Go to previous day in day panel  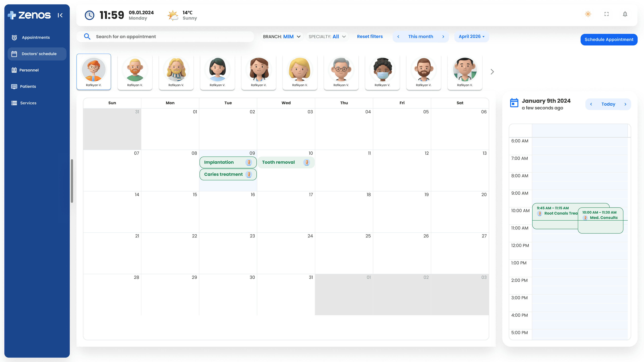coord(591,104)
